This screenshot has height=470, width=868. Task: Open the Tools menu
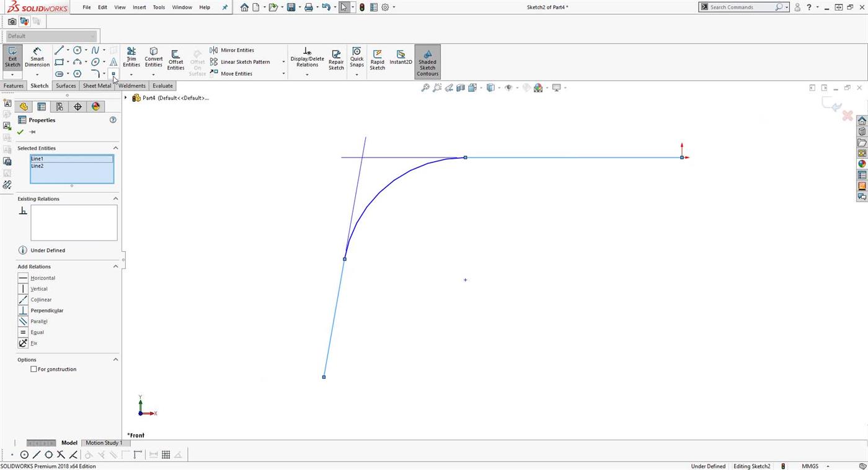[158, 7]
